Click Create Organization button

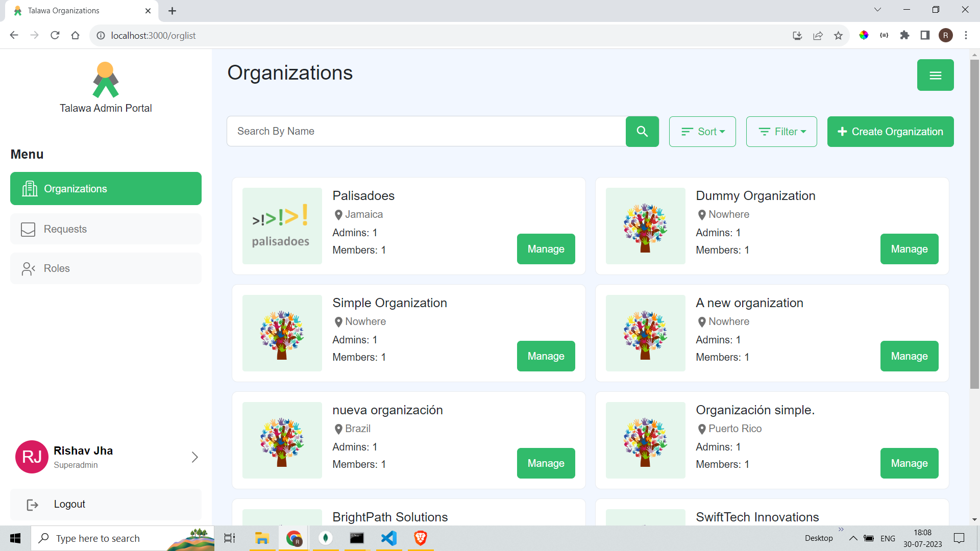pos(890,132)
